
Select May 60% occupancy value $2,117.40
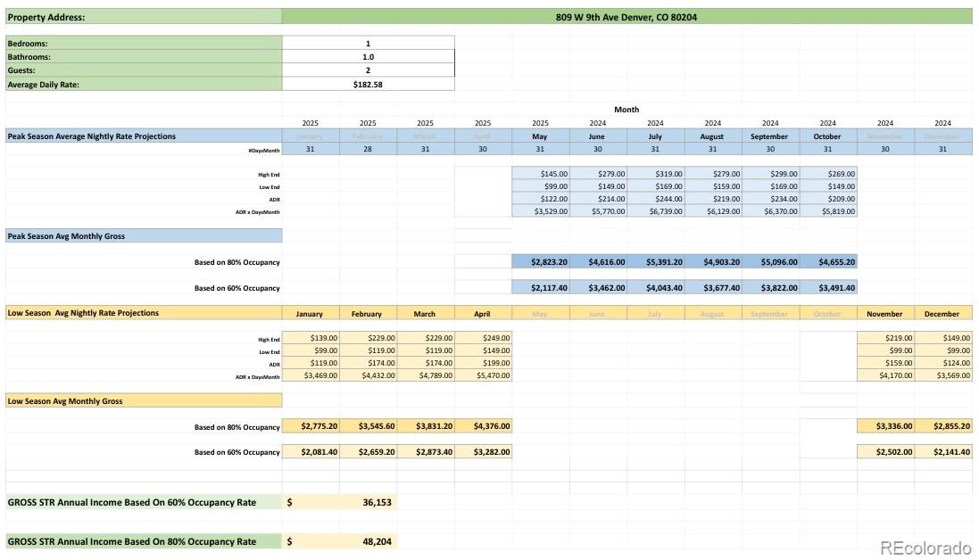point(540,287)
